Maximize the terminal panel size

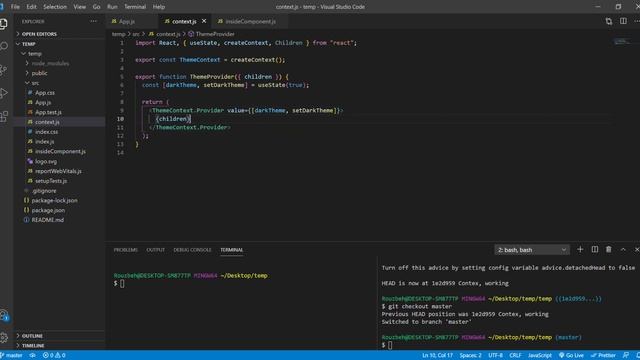(x=623, y=249)
